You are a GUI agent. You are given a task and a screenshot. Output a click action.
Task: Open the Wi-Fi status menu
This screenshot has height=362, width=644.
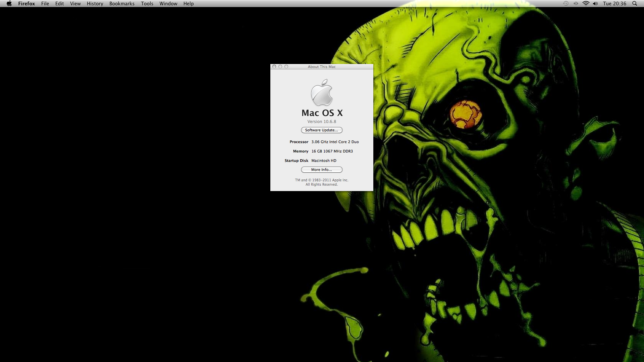tap(586, 4)
